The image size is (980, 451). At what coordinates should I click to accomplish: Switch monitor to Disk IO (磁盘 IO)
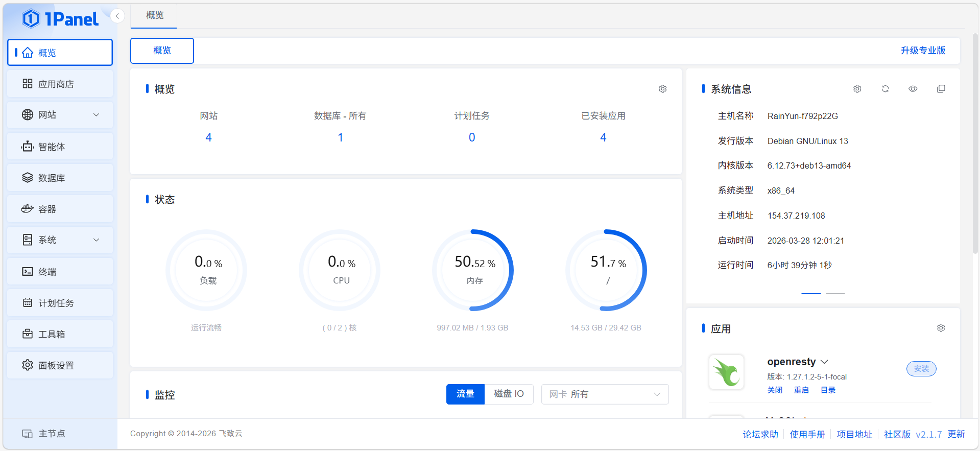click(509, 394)
